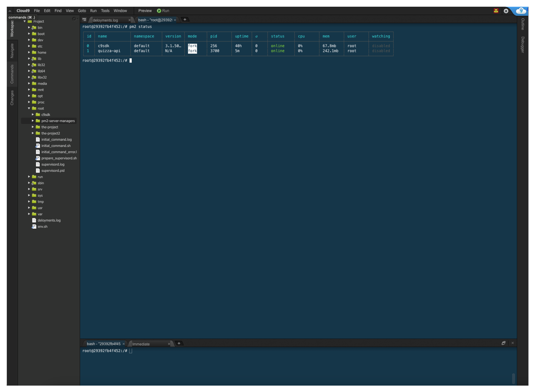This screenshot has height=392, width=535.
Task: Open the File menu
Action: click(37, 11)
